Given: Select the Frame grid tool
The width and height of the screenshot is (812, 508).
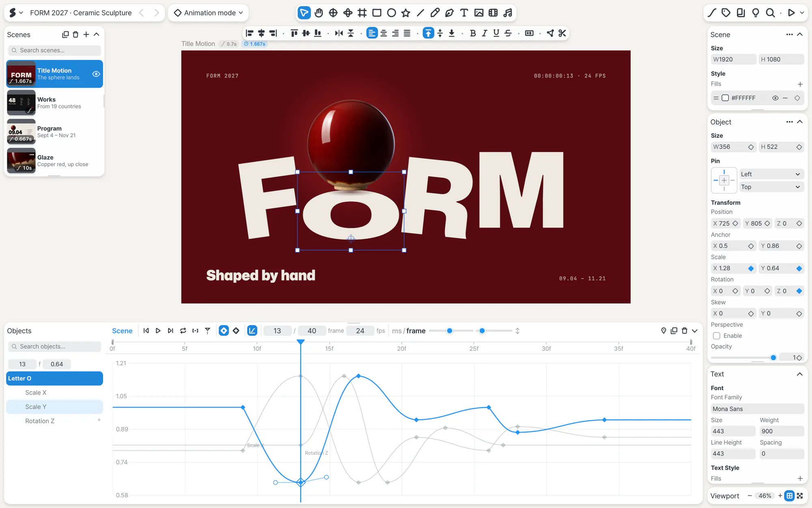Looking at the screenshot, I should pos(362,13).
